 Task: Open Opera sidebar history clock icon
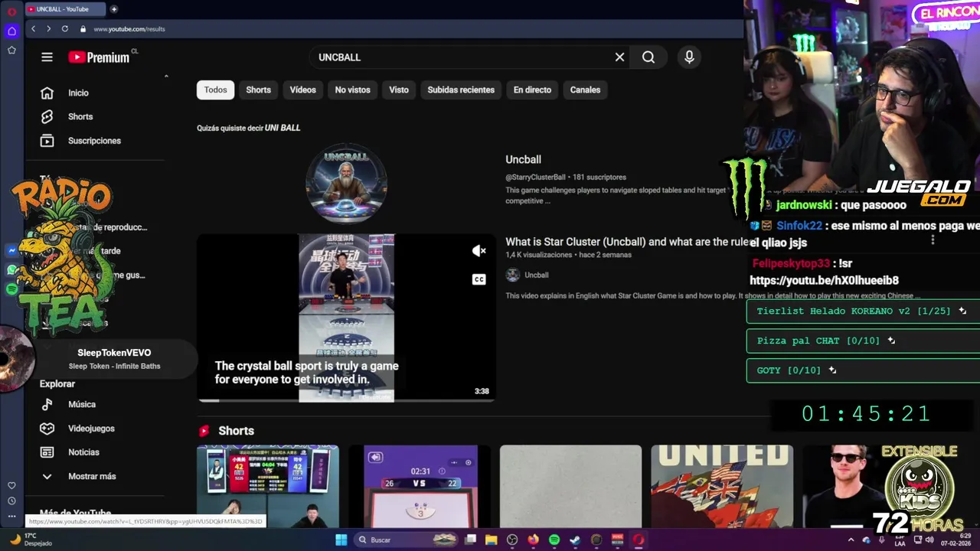point(11,500)
